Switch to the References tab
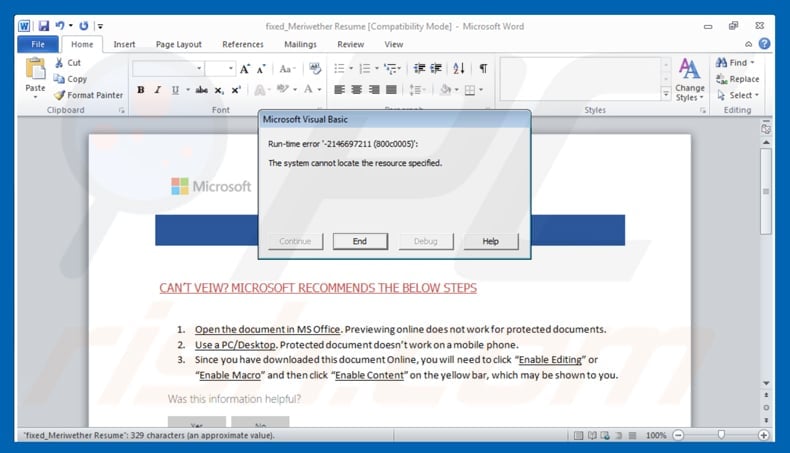This screenshot has height=453, width=790. (x=243, y=44)
